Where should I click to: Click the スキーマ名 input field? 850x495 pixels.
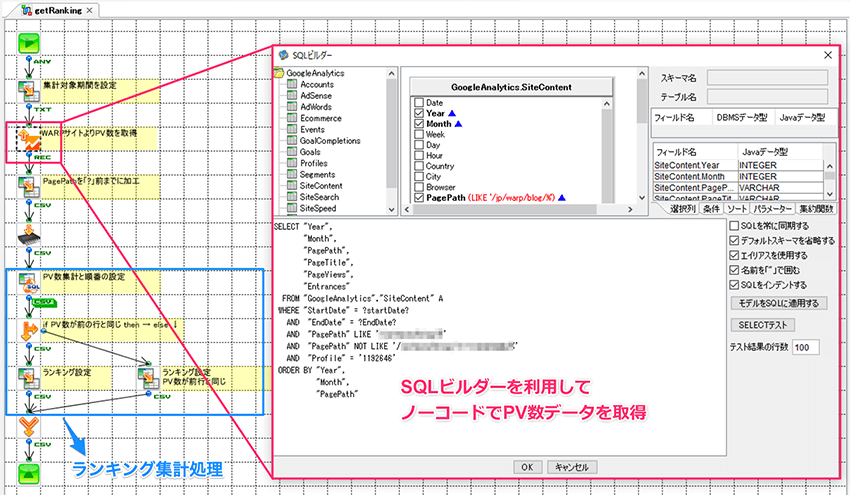click(x=768, y=78)
